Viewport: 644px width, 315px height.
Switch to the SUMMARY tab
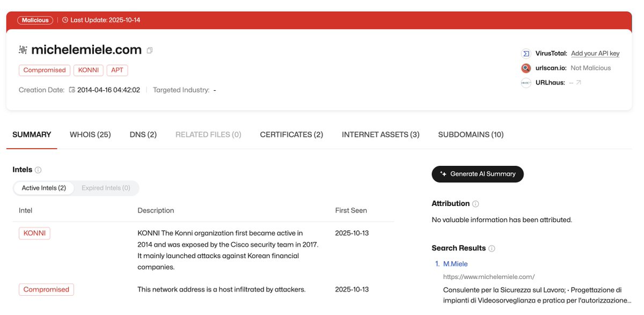point(32,135)
